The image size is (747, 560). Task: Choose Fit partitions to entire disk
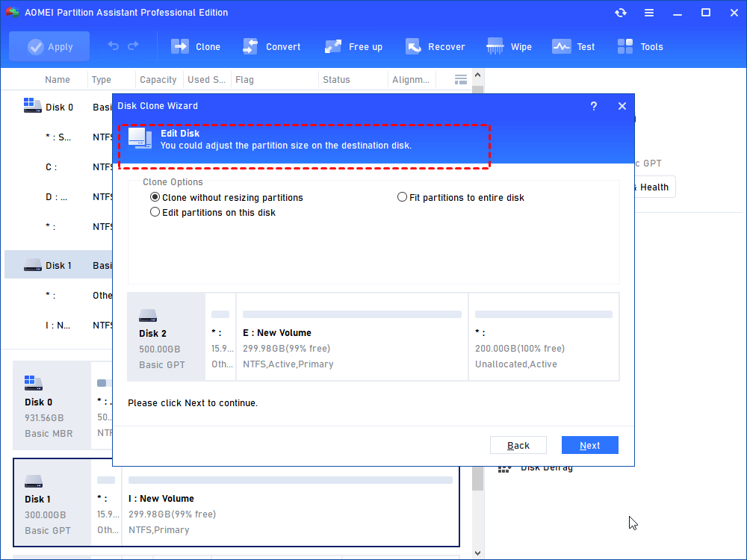403,198
